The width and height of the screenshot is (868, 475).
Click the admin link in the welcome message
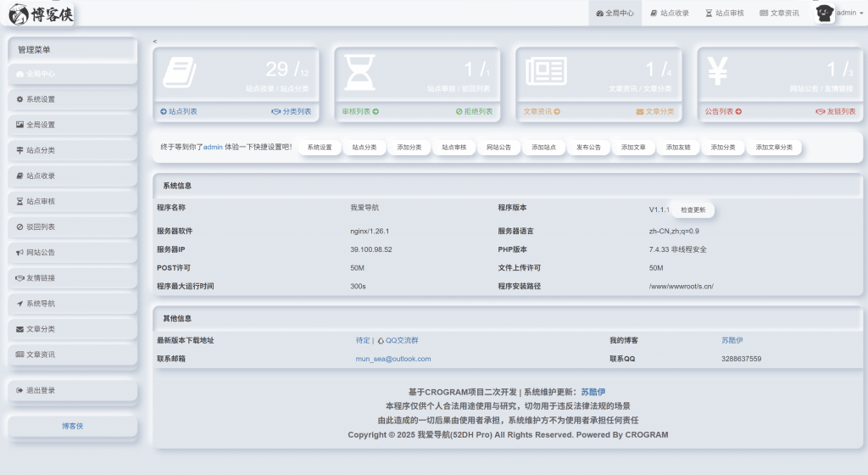(x=213, y=148)
